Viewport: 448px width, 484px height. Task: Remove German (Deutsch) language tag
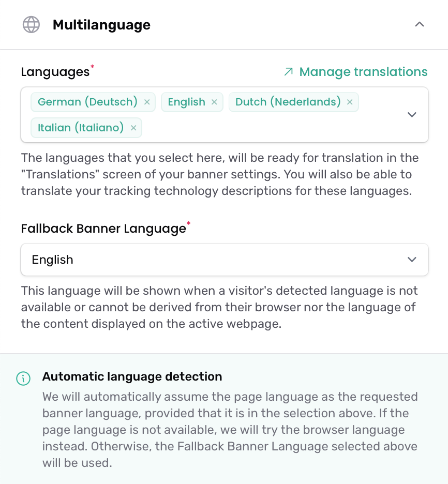click(x=147, y=102)
